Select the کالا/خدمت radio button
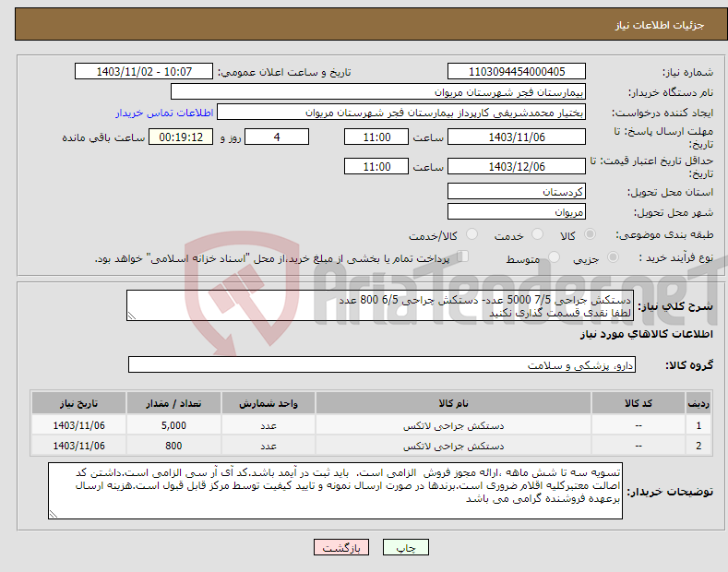Viewport: 728px width, 572px height. coord(471,234)
